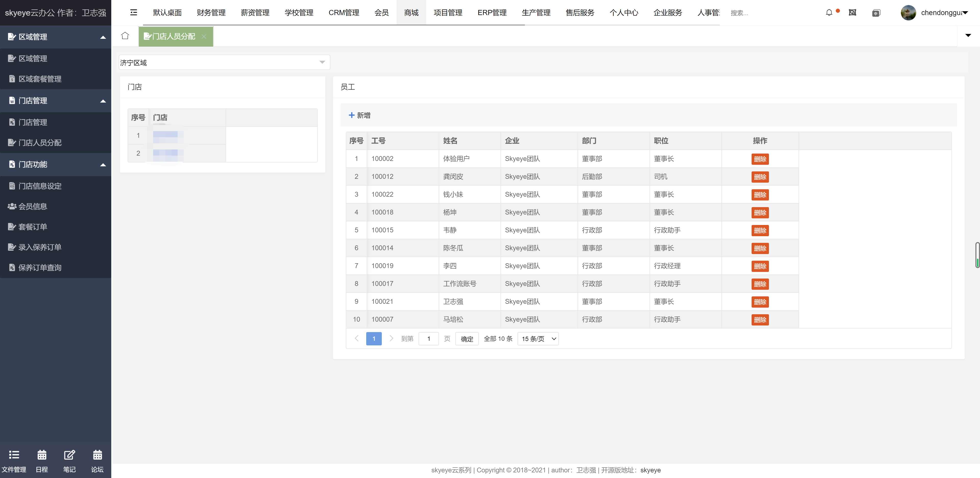
Task: Close the 门店人员分配 tab
Action: pyautogui.click(x=204, y=36)
